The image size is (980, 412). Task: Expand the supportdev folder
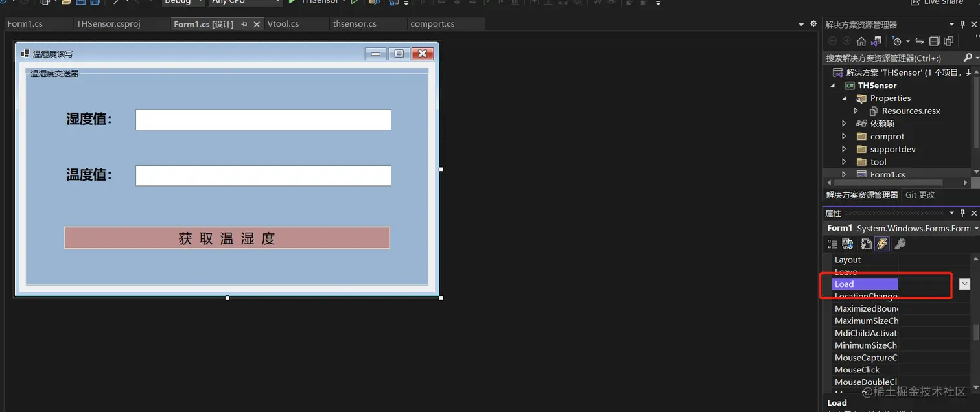[844, 149]
